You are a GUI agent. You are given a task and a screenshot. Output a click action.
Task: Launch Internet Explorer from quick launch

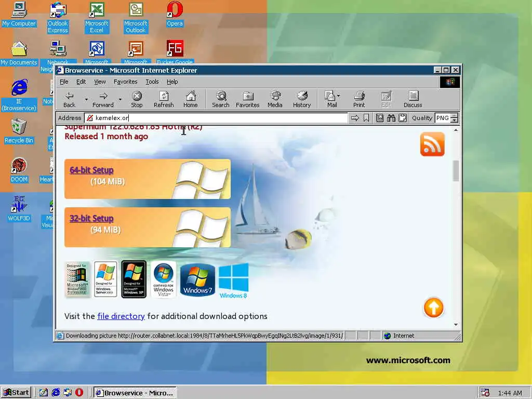click(x=56, y=393)
